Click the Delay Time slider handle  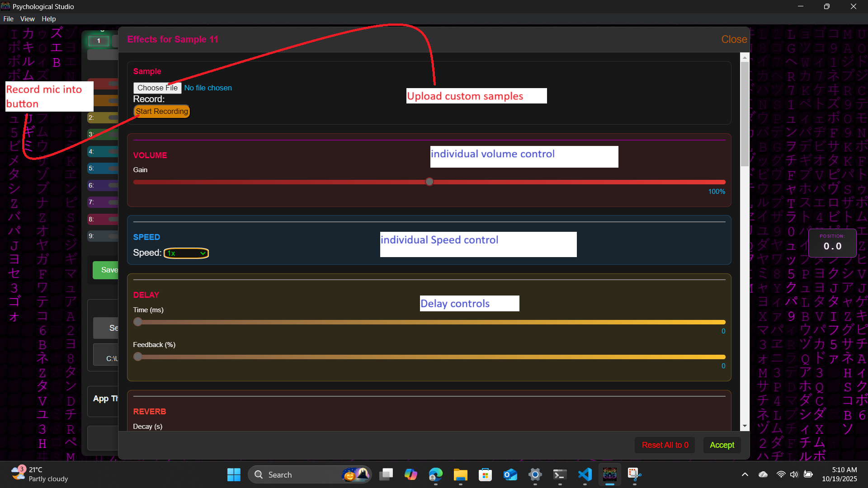138,322
